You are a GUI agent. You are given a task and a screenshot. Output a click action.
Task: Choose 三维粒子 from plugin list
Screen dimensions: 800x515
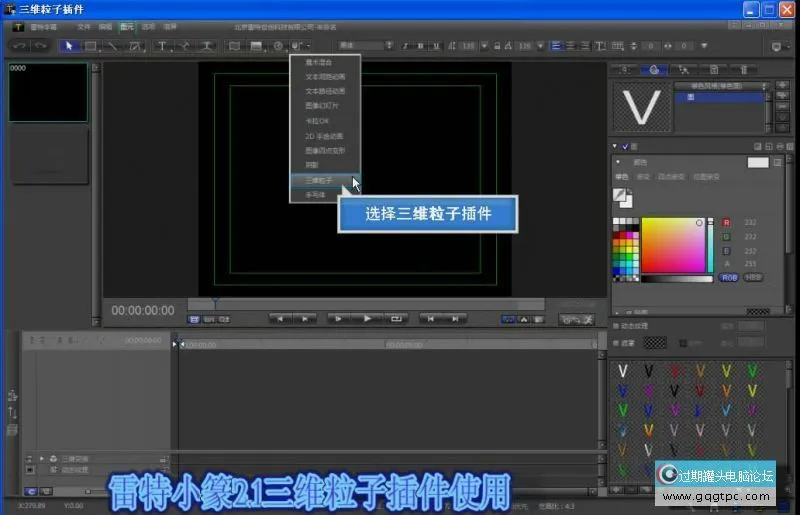click(x=325, y=180)
